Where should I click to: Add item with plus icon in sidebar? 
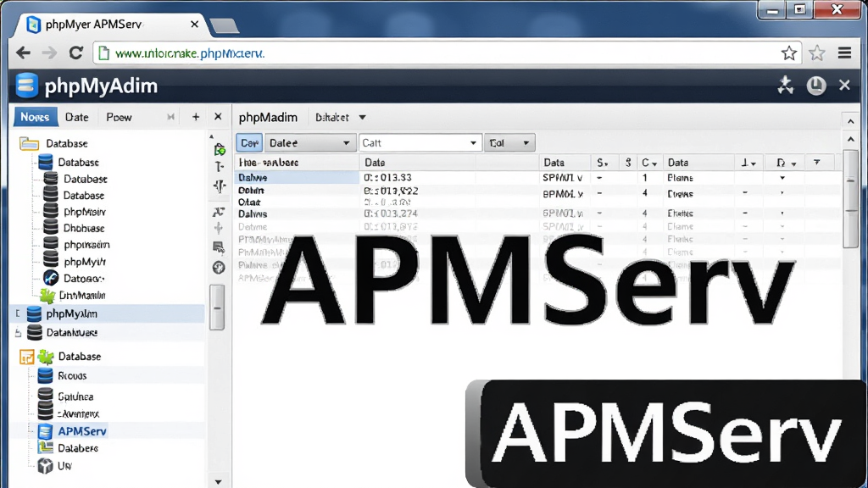[x=196, y=117]
